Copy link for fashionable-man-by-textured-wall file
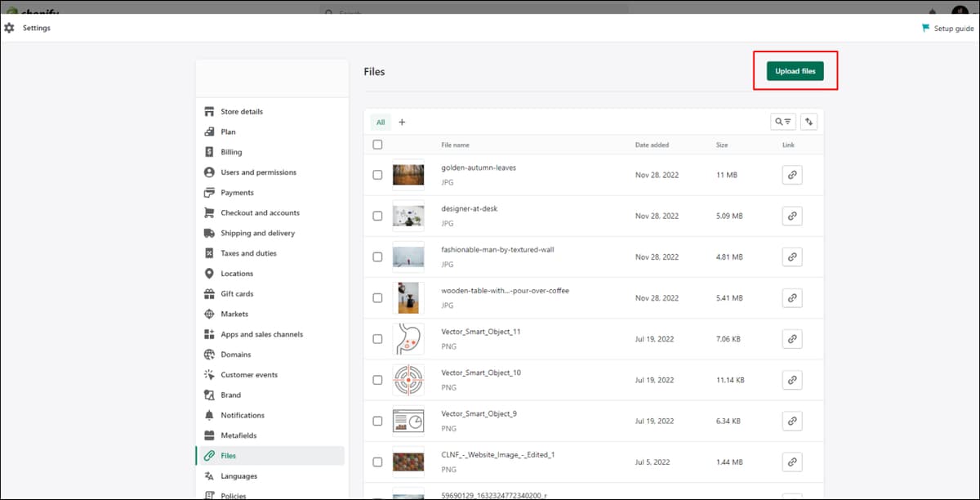Viewport: 980px width, 500px height. (791, 257)
